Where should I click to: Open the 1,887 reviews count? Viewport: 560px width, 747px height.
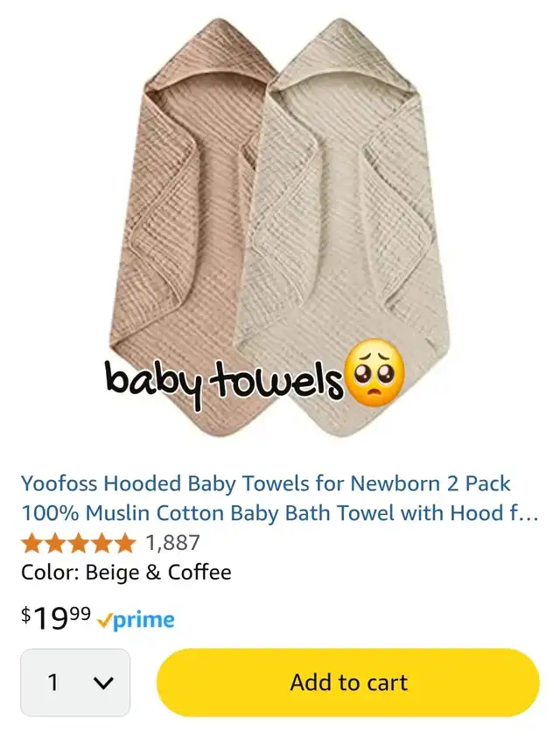point(173,543)
